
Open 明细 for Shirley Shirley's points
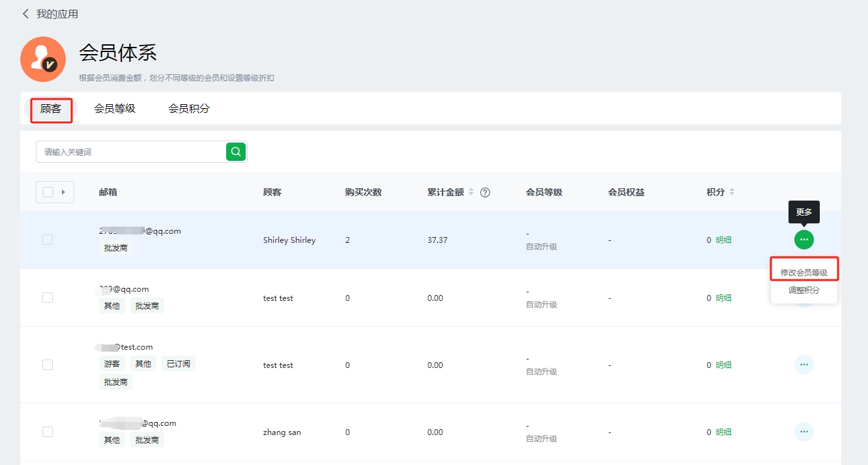tap(723, 240)
